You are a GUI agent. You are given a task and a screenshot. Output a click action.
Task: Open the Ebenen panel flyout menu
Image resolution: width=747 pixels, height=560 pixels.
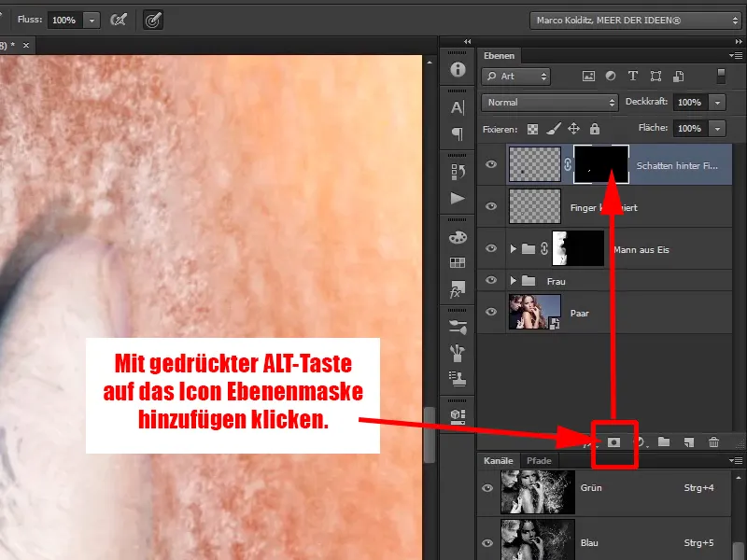(736, 56)
